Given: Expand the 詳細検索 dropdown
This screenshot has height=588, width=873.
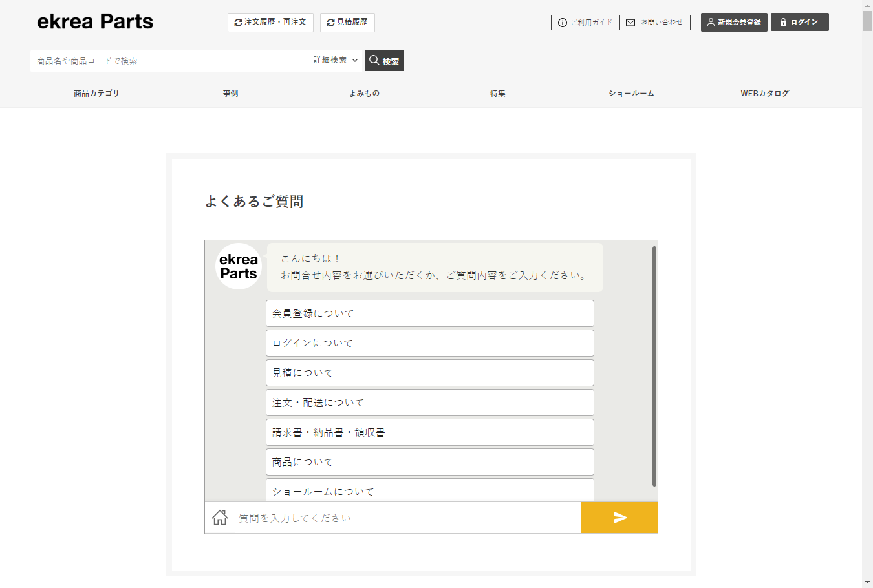Looking at the screenshot, I should coord(336,60).
